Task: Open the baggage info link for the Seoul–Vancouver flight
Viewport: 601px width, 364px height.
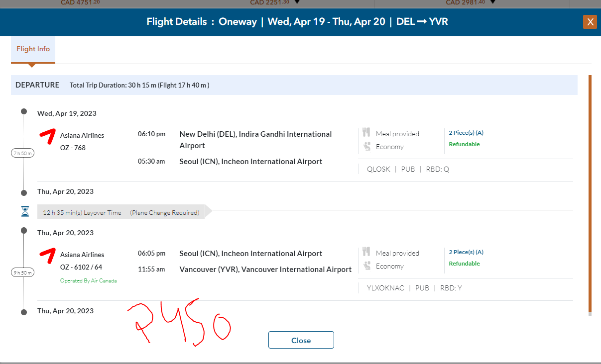Action: pyautogui.click(x=466, y=252)
